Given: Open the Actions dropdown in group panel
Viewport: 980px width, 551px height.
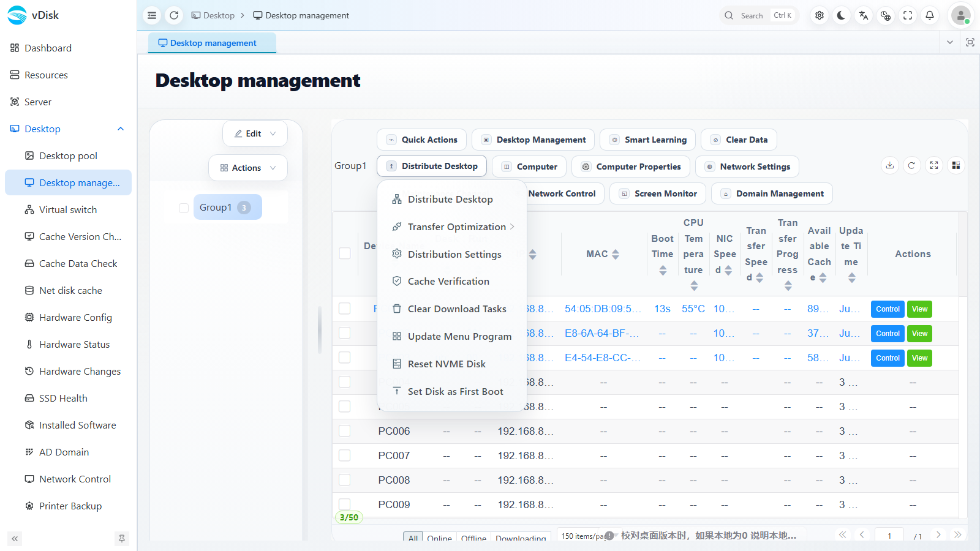Looking at the screenshot, I should (x=248, y=168).
